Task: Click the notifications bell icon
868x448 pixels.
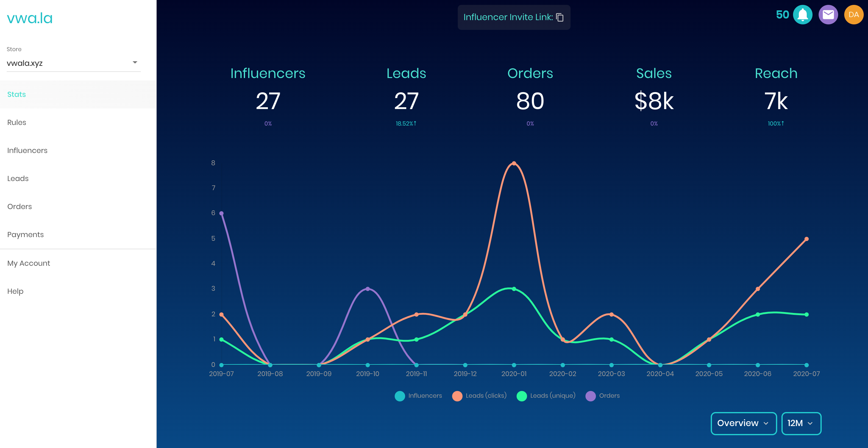Action: [x=803, y=15]
